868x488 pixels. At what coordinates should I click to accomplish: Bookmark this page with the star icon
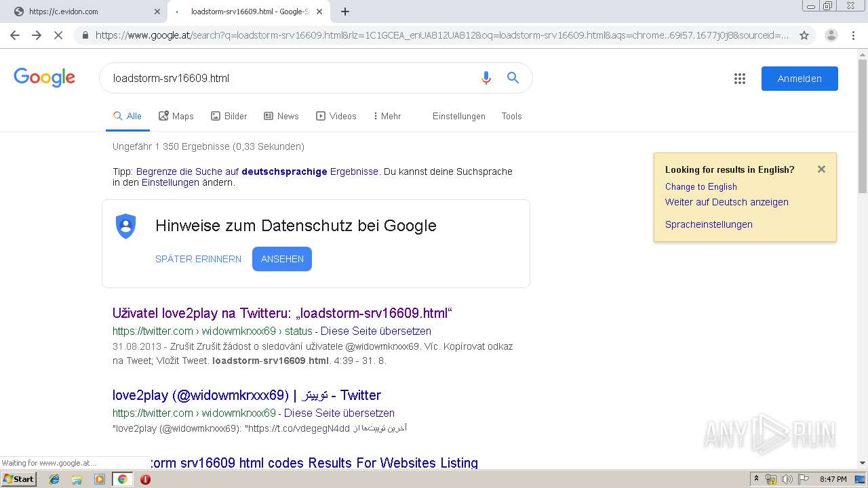pyautogui.click(x=804, y=35)
